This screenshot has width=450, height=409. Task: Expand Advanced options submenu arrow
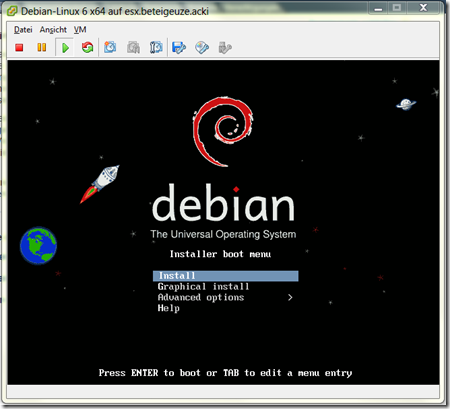pyautogui.click(x=290, y=297)
